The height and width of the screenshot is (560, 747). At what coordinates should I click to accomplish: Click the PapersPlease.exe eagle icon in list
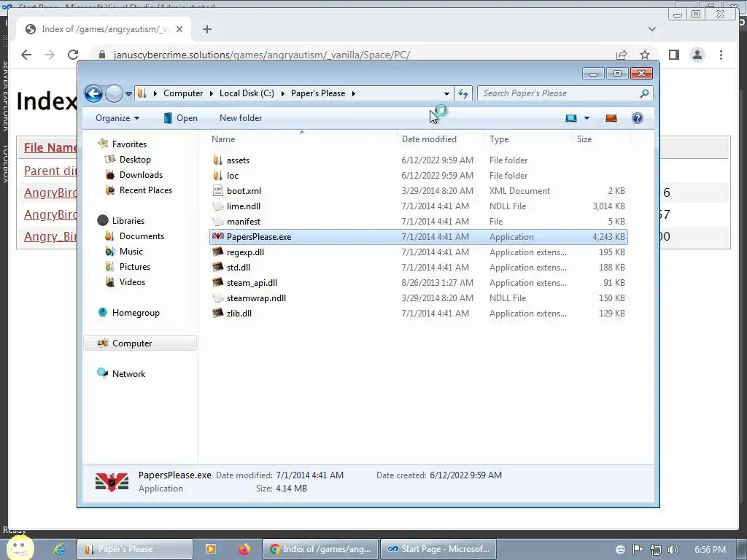[x=217, y=236]
